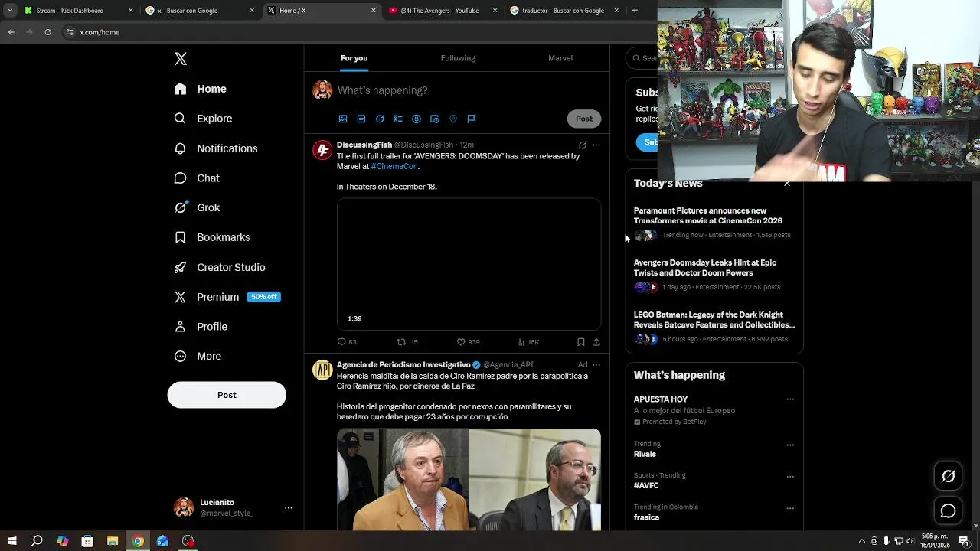Open options for Rivals trend
The width and height of the screenshot is (980, 551).
click(790, 445)
